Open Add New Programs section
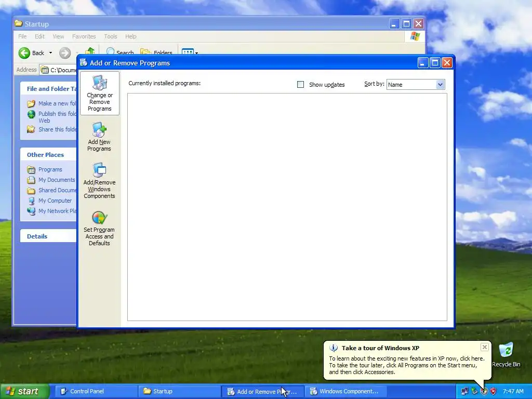 (x=99, y=137)
